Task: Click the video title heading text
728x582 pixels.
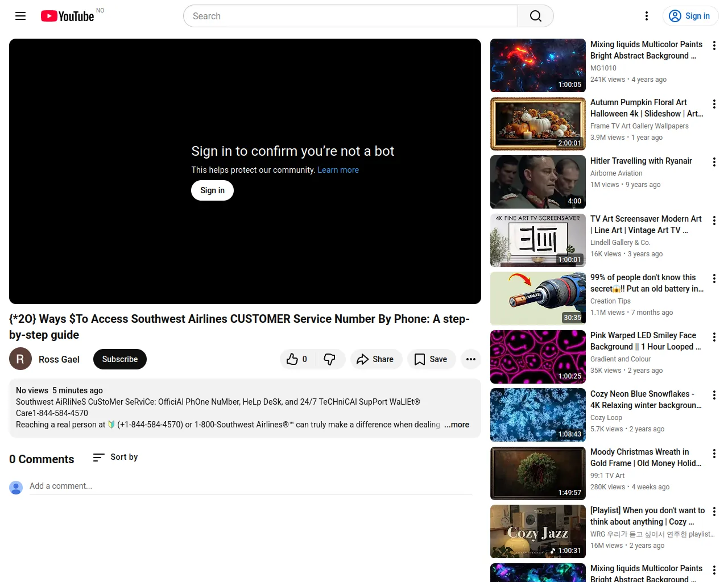Action: [x=239, y=327]
